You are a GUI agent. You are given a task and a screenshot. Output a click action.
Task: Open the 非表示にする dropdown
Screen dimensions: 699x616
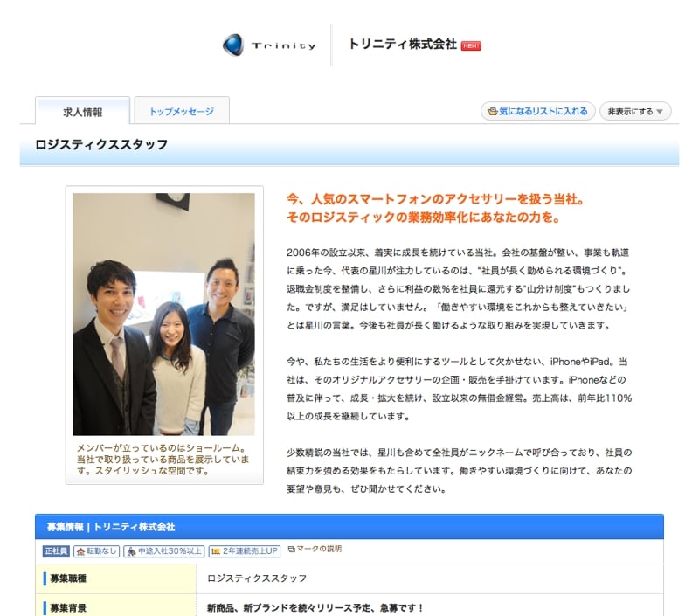[x=634, y=112]
